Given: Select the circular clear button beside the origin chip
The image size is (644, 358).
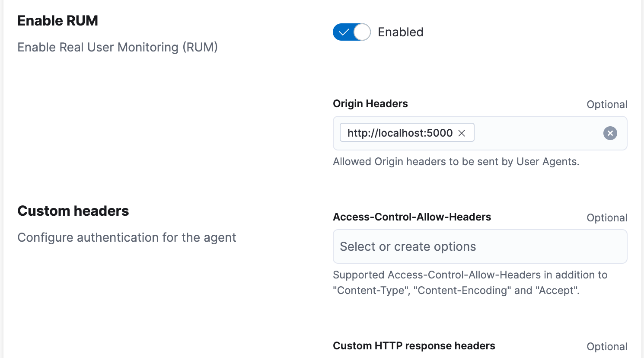Looking at the screenshot, I should point(610,133).
